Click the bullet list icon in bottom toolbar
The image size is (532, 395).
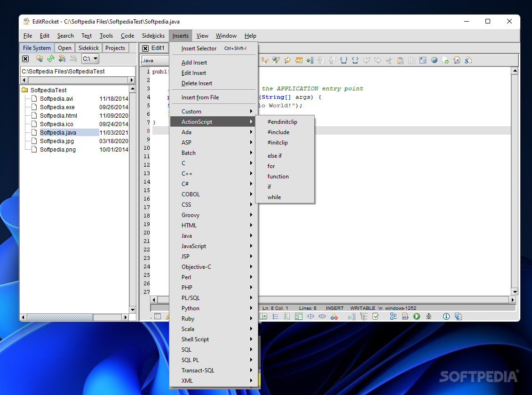coord(275,316)
